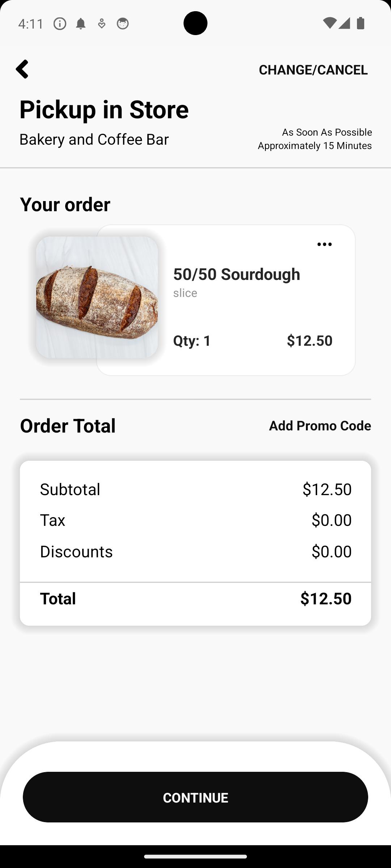Tap the cat face status icon
This screenshot has width=391, height=868.
point(123,24)
